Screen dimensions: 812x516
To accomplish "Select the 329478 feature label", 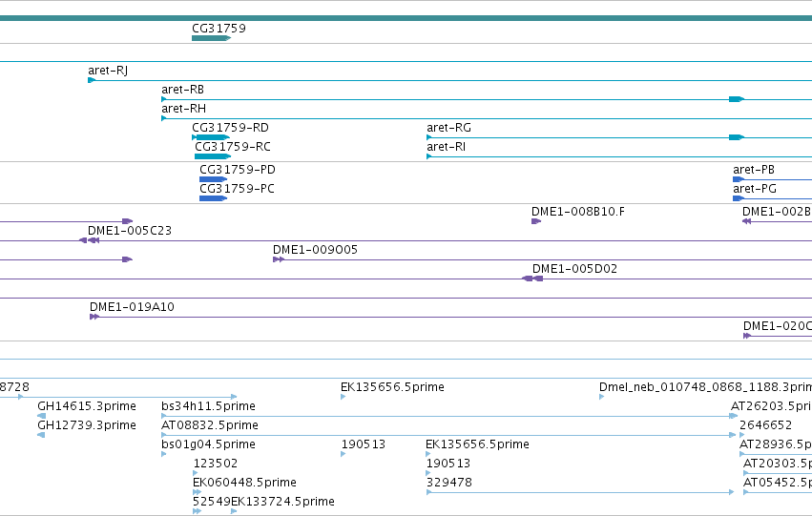I will click(449, 483).
